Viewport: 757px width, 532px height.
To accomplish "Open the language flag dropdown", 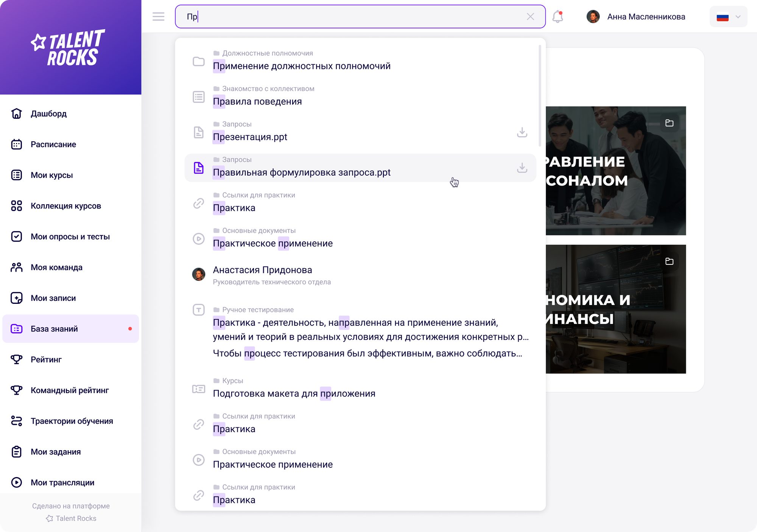I will [728, 17].
